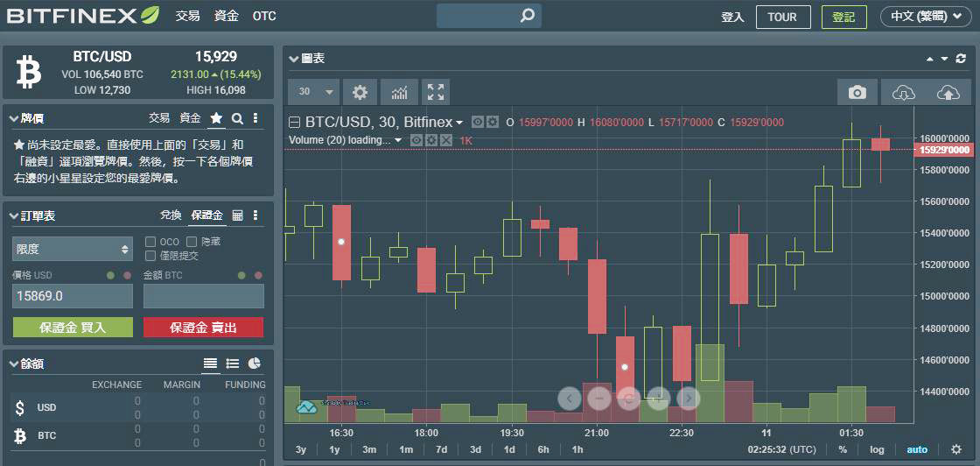
Task: Click the green dot above the price field
Action: [x=110, y=275]
